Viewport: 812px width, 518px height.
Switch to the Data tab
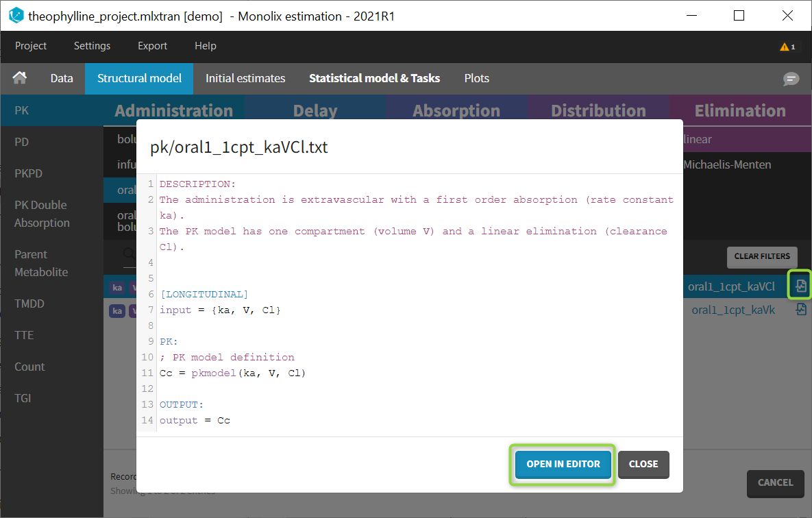[62, 78]
